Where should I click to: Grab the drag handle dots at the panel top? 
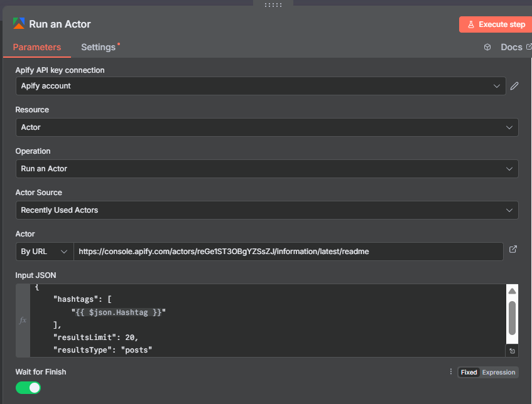pos(273,5)
